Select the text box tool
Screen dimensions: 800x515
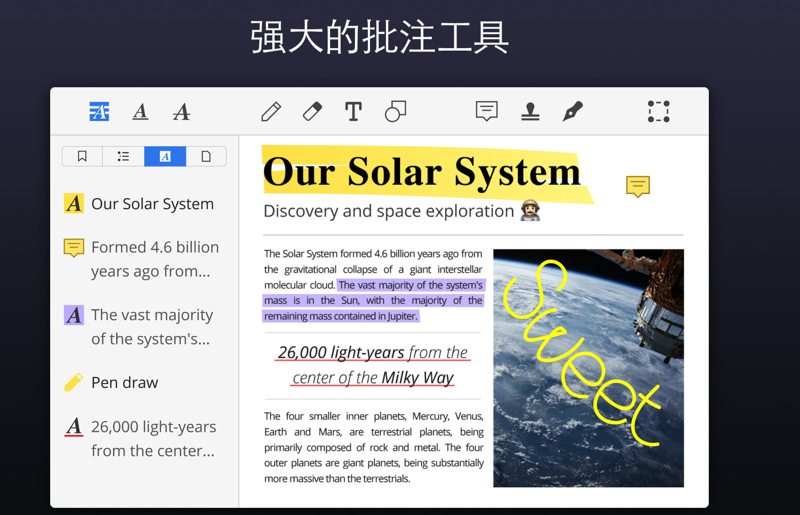coord(353,112)
